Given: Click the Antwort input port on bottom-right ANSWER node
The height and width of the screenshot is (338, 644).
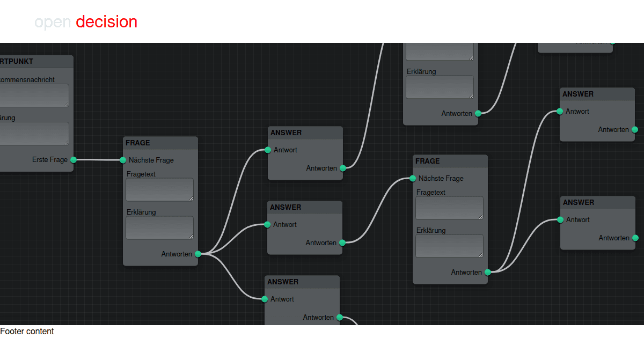Looking at the screenshot, I should click(x=560, y=219).
